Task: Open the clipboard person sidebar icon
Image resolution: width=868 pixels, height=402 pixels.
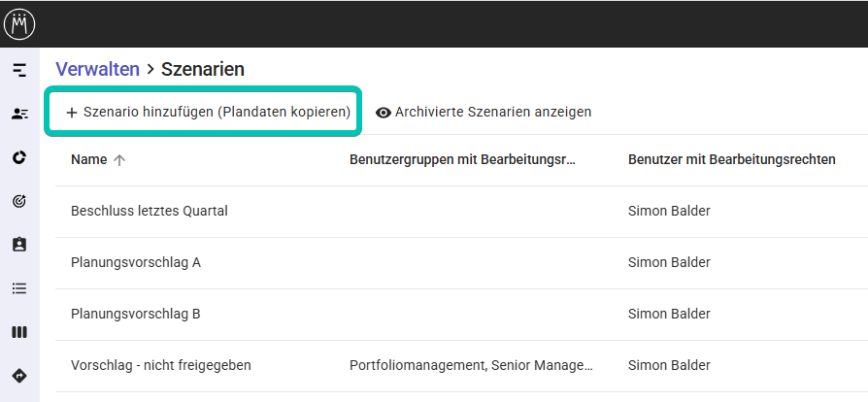Action: point(19,245)
